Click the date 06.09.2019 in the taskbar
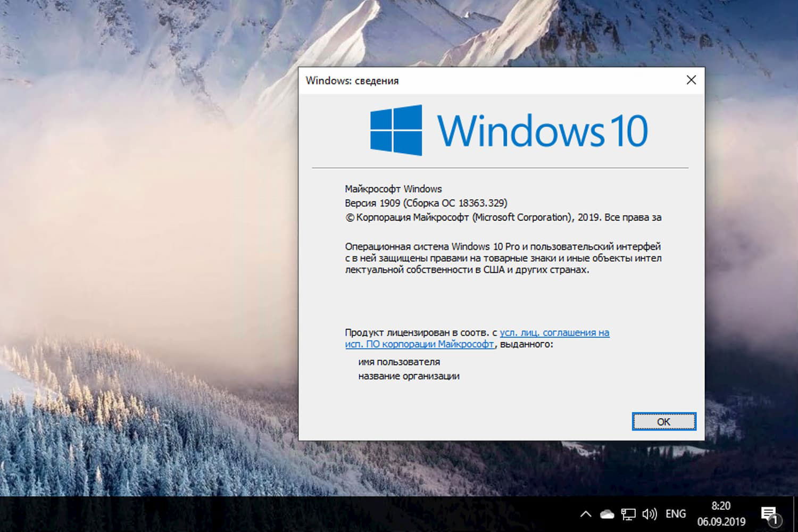The width and height of the screenshot is (798, 532). click(x=722, y=521)
